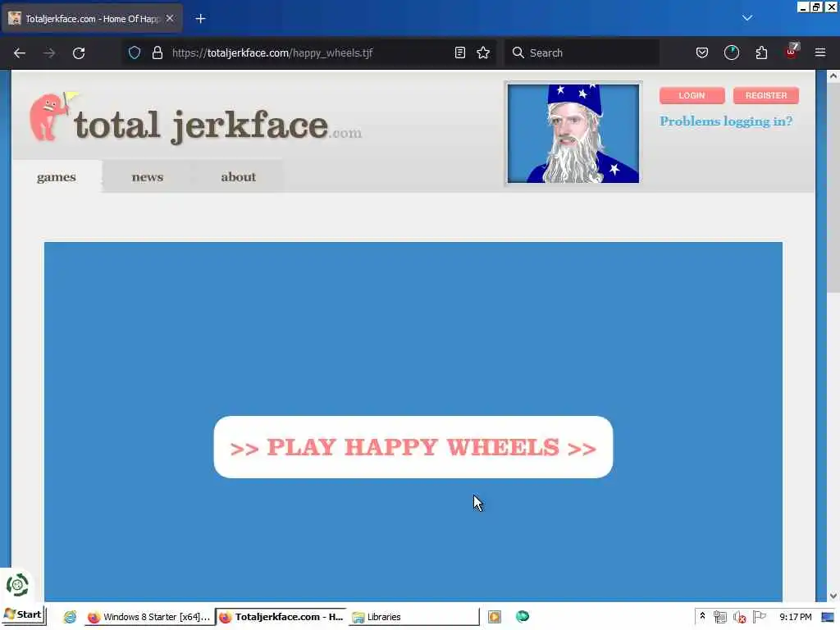Click the browser Search box
This screenshot has height=630, width=840.
[582, 52]
